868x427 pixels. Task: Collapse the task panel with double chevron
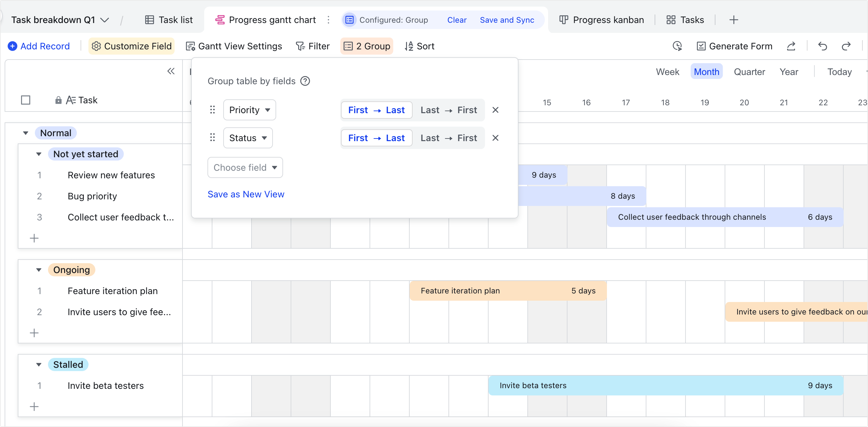pos(171,71)
